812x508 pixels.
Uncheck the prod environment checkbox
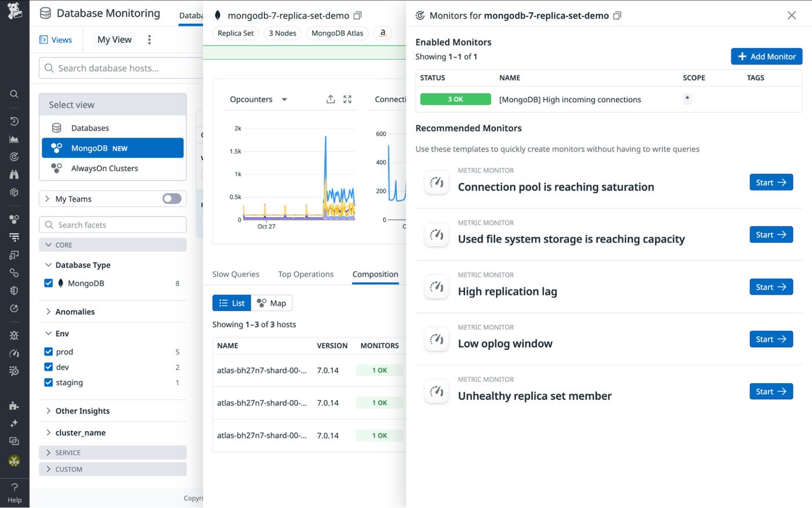pos(49,352)
